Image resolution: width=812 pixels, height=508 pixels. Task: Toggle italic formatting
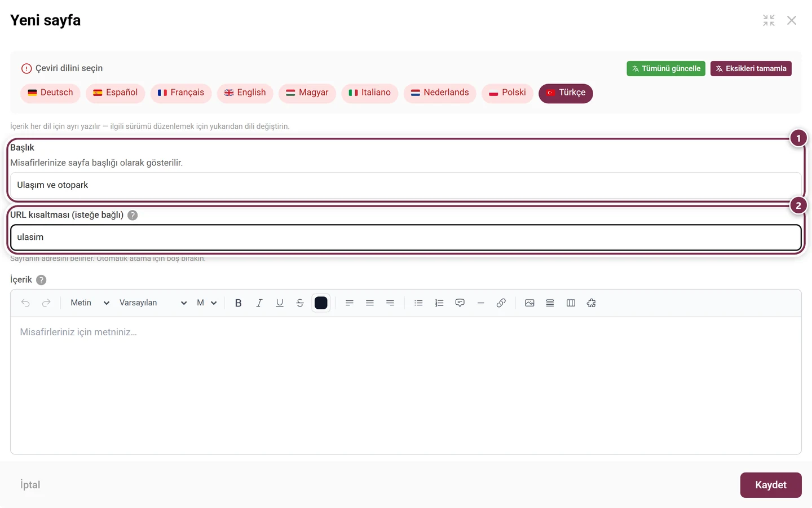[259, 303]
